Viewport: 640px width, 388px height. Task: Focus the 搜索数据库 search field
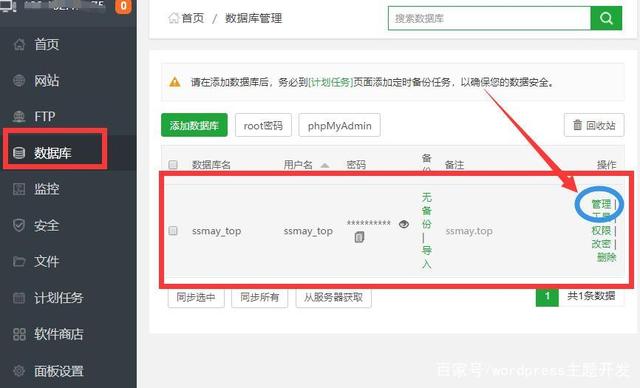point(489,18)
